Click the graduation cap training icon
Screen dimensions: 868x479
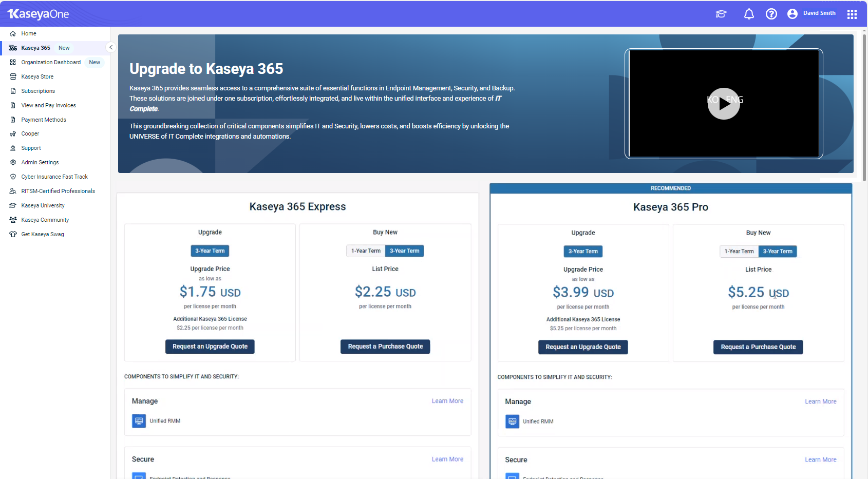[721, 14]
